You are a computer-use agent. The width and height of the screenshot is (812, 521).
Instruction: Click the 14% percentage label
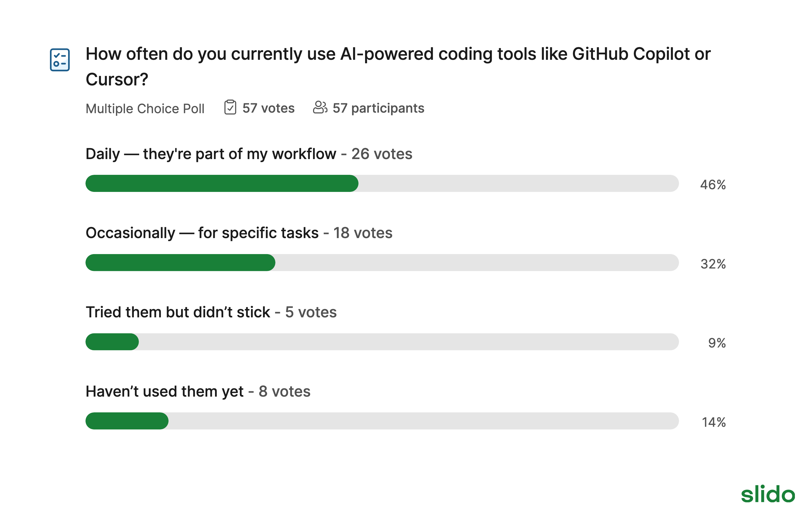tap(713, 422)
